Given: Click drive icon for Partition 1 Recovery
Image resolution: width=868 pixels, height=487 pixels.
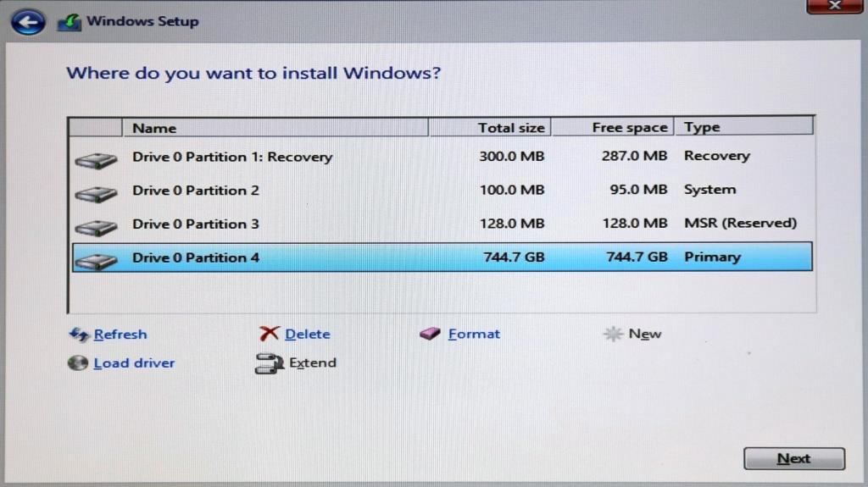Looking at the screenshot, I should pos(96,159).
